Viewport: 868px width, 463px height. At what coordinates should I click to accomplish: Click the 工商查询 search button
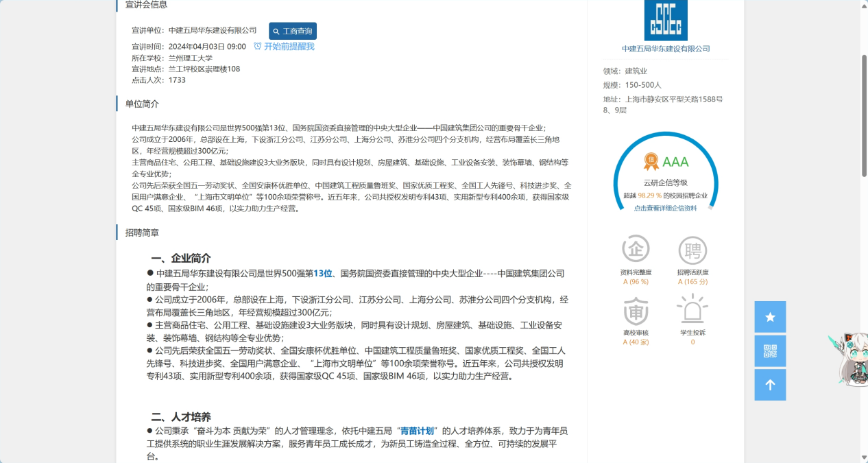point(293,31)
